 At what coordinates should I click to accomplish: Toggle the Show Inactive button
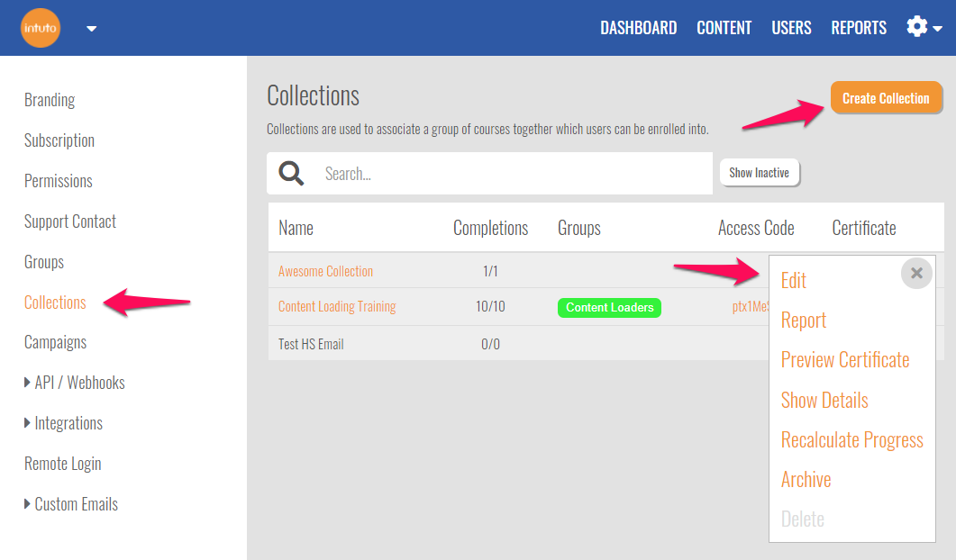click(759, 173)
